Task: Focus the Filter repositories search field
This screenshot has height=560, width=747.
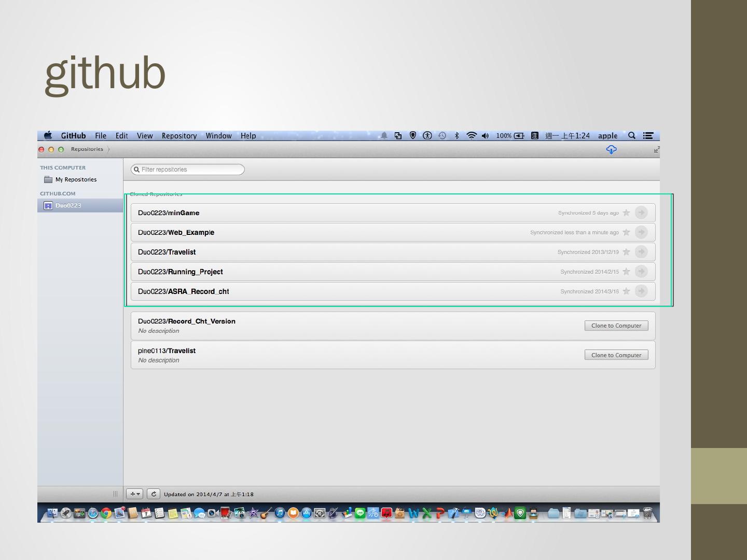Action: 188,170
